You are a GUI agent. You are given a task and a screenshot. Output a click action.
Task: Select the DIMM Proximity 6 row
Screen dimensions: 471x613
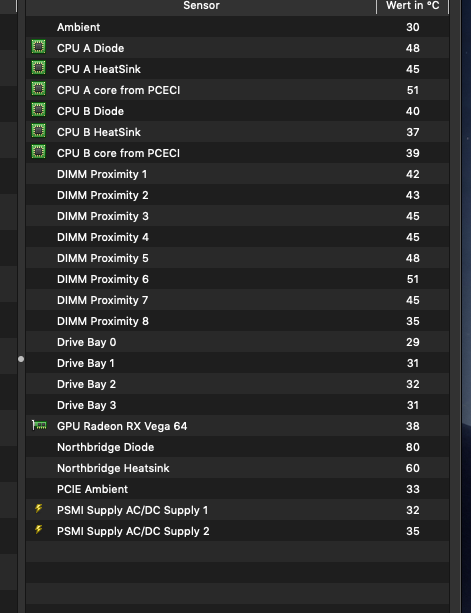click(238, 280)
